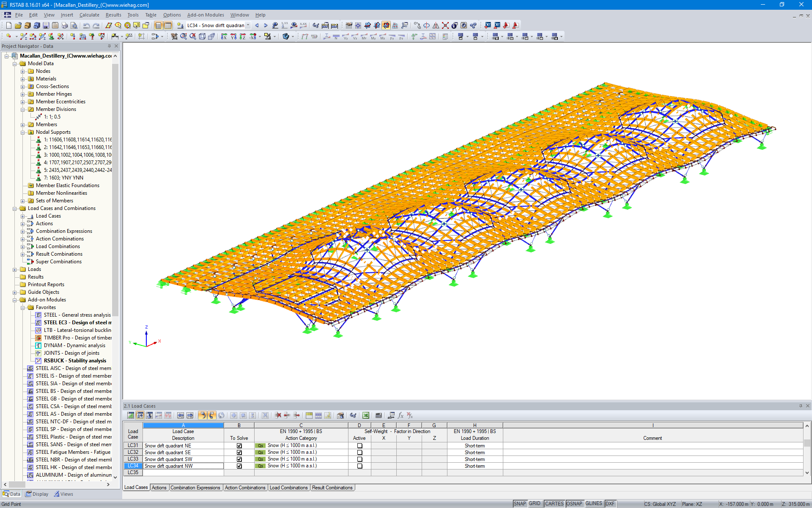This screenshot has width=812, height=508.
Task: Open the glasses display properties tool
Action: (x=315, y=25)
